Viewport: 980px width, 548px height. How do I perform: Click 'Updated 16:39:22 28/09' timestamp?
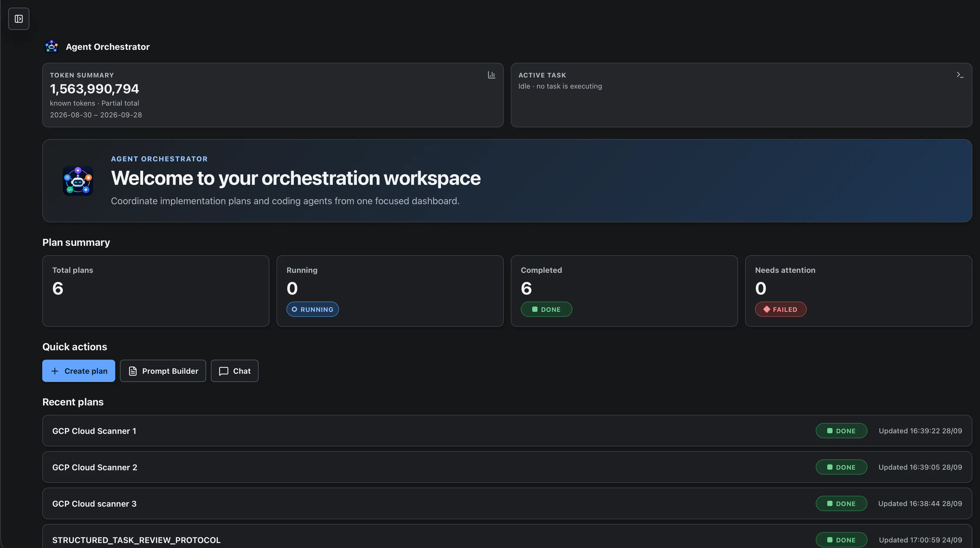(x=920, y=431)
